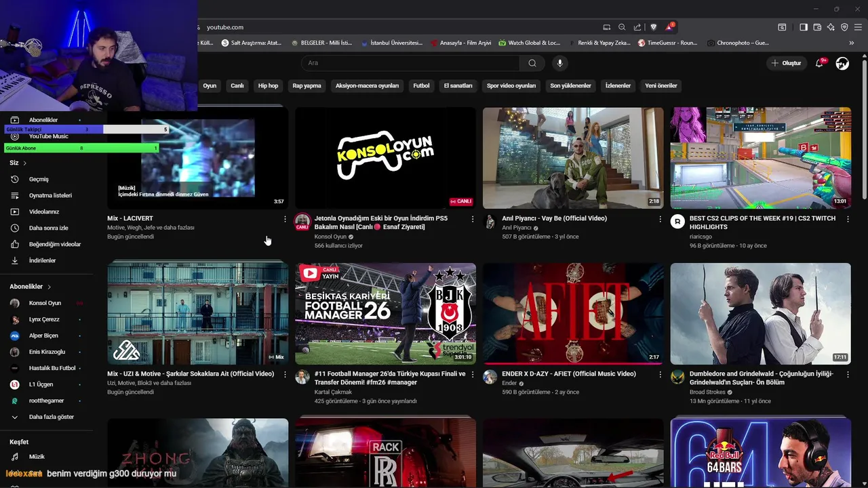This screenshot has width=868, height=488.
Task: Expand the Siz section chevron
Action: click(25, 163)
